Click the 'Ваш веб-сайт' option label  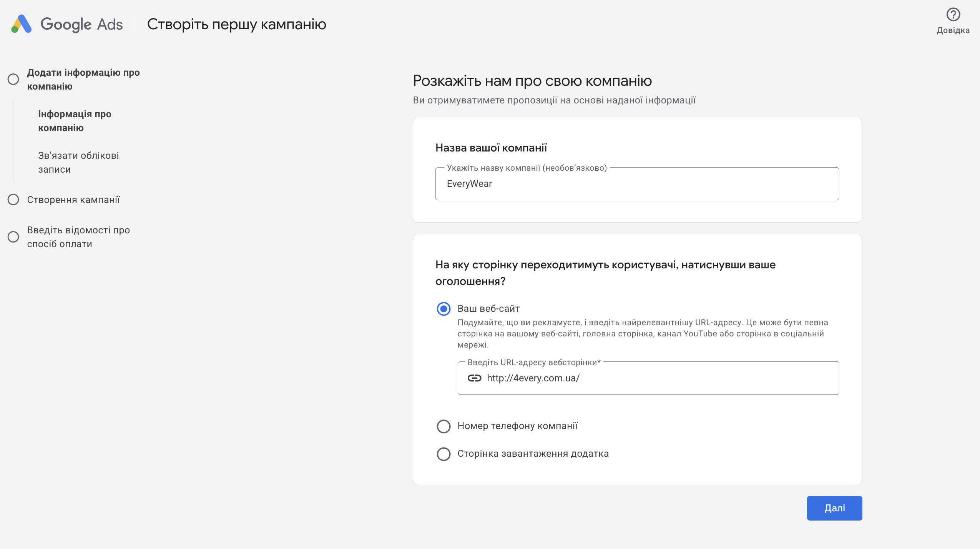click(488, 308)
